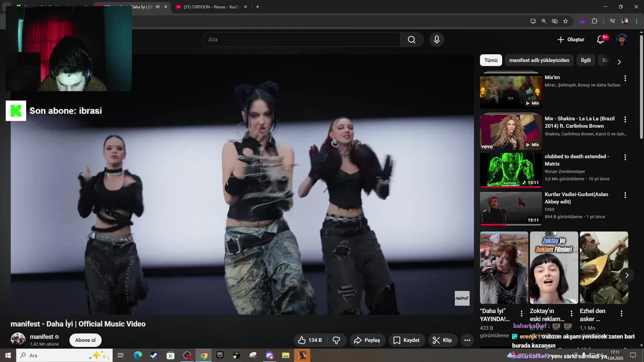Switch to CVRTOON - Pievne YouTube tab
Image resolution: width=644 pixels, height=362 pixels.
click(x=210, y=7)
